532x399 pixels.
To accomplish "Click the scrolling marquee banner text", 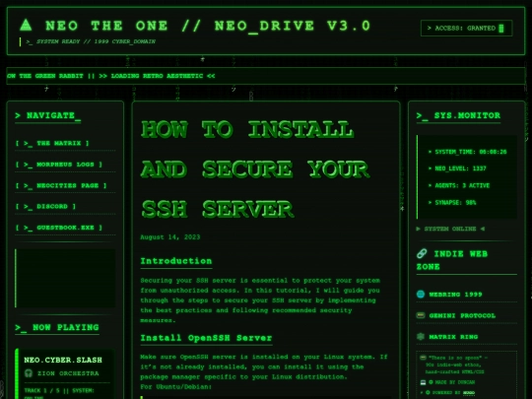I will (111, 76).
